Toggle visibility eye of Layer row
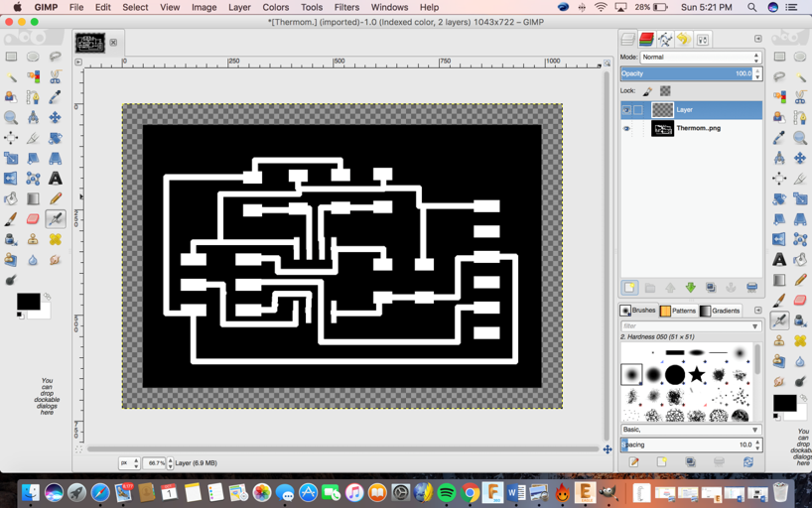The width and height of the screenshot is (812, 508). (626, 110)
